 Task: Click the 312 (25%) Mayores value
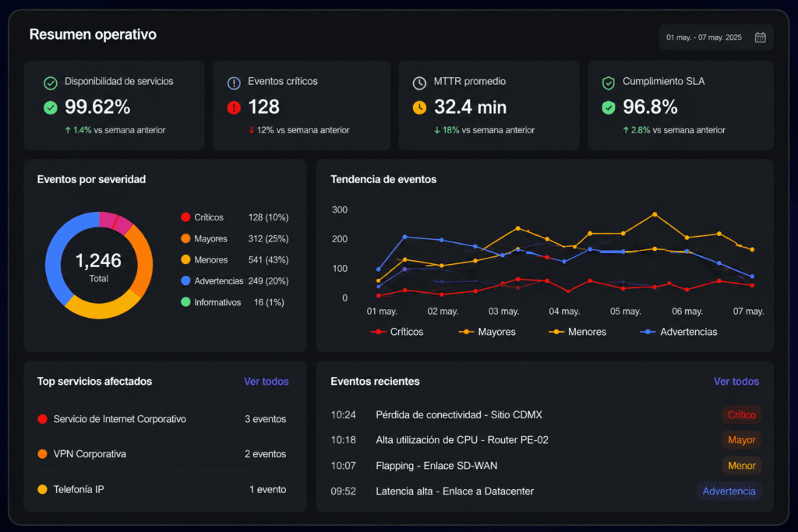click(x=268, y=238)
